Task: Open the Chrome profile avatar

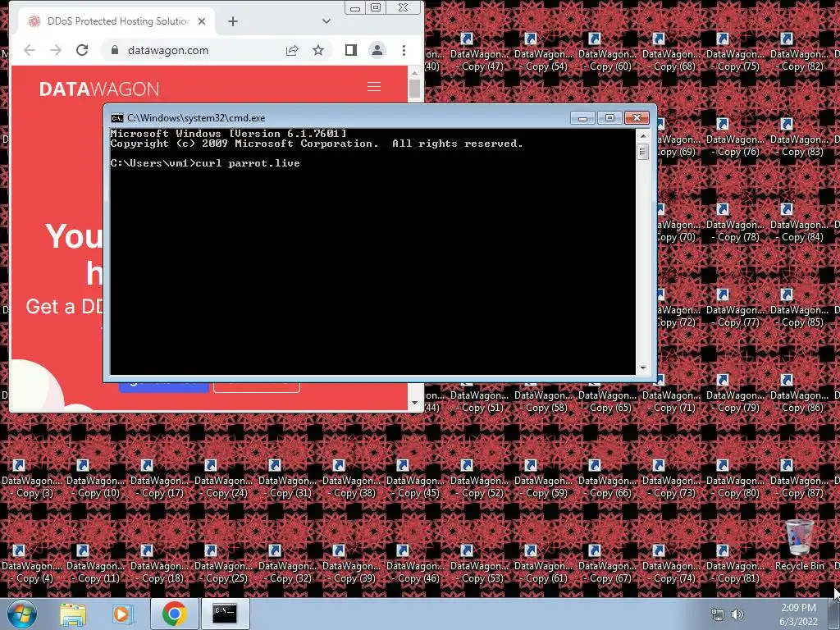Action: (x=377, y=50)
